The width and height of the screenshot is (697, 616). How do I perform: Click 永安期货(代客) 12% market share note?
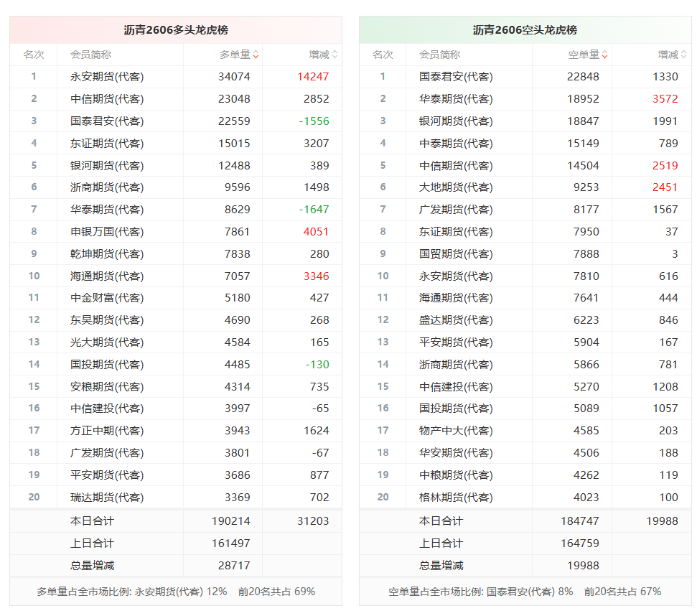(x=181, y=592)
